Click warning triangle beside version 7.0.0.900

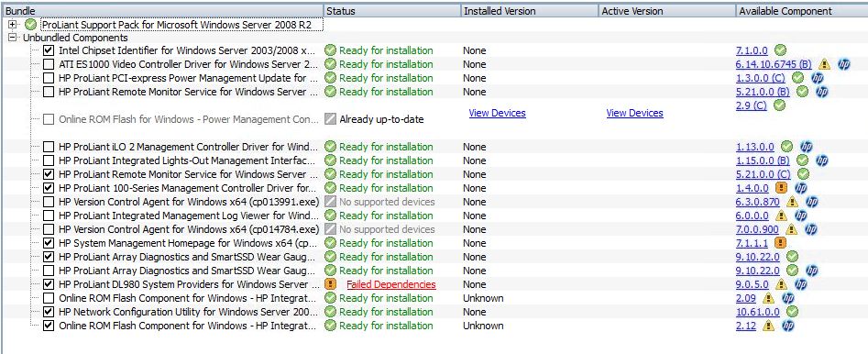(x=792, y=229)
